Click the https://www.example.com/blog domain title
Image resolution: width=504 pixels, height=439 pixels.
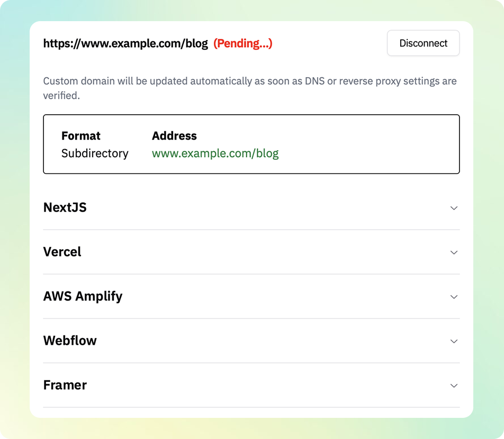pos(125,43)
